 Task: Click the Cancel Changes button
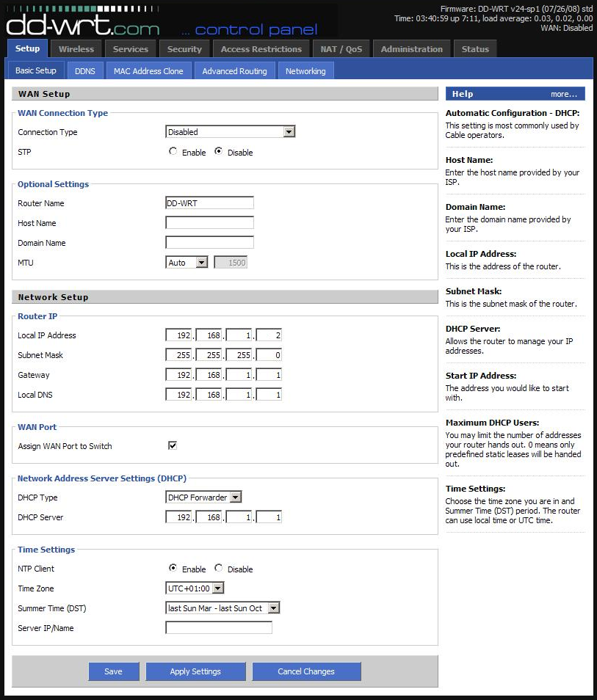coord(306,671)
